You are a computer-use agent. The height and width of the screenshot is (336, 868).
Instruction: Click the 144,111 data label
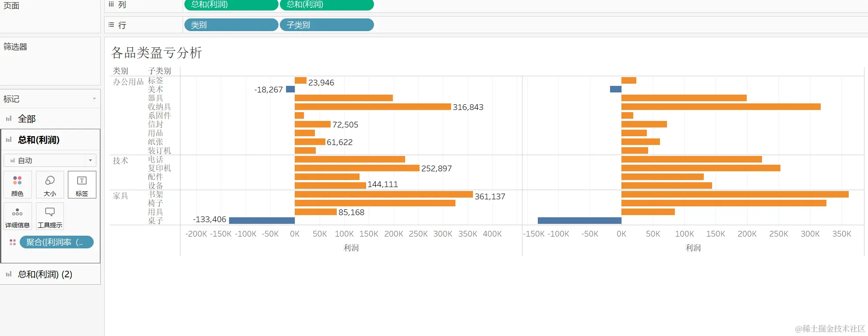coord(383,184)
